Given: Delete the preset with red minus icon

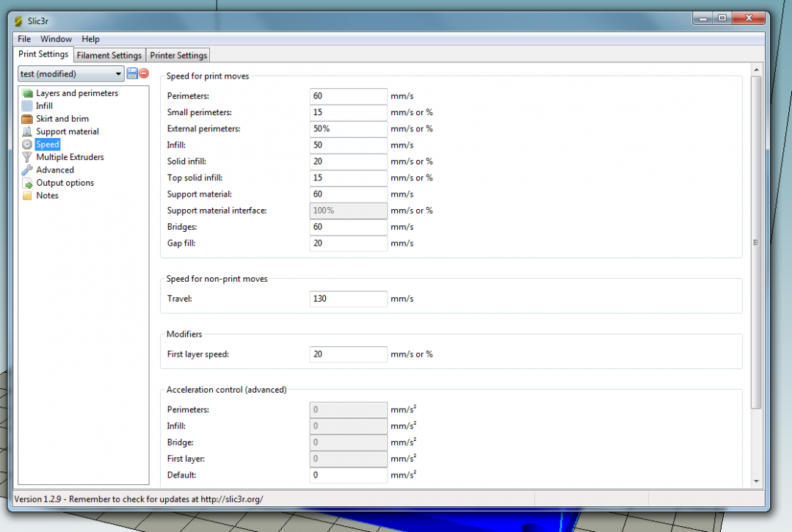Looking at the screenshot, I should [x=144, y=73].
